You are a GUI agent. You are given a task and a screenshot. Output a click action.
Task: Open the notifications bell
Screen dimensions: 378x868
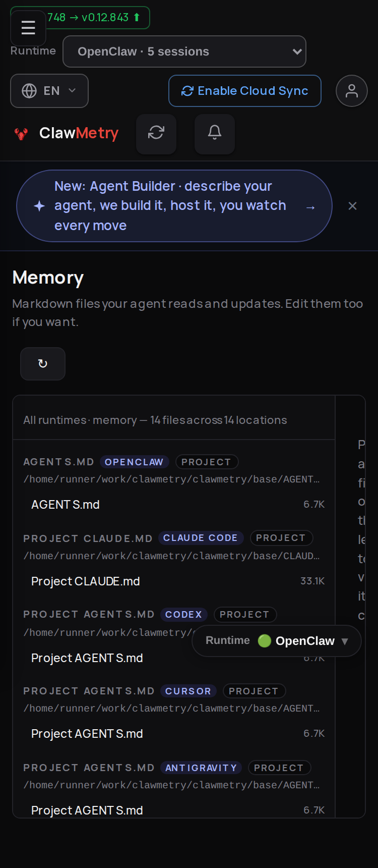tap(215, 134)
